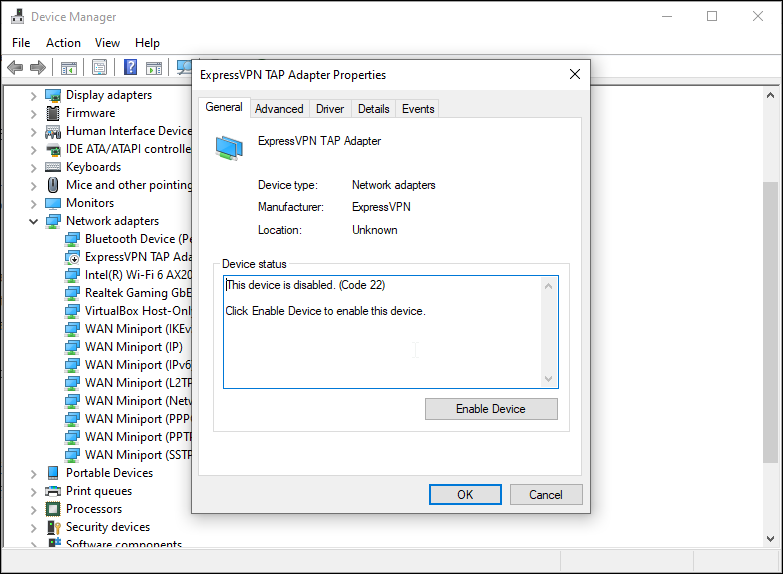Click the Firmware chip icon

[53, 113]
